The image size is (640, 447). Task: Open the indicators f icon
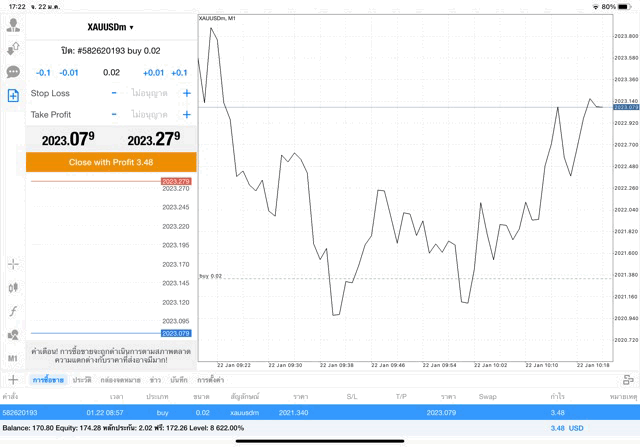point(13,311)
